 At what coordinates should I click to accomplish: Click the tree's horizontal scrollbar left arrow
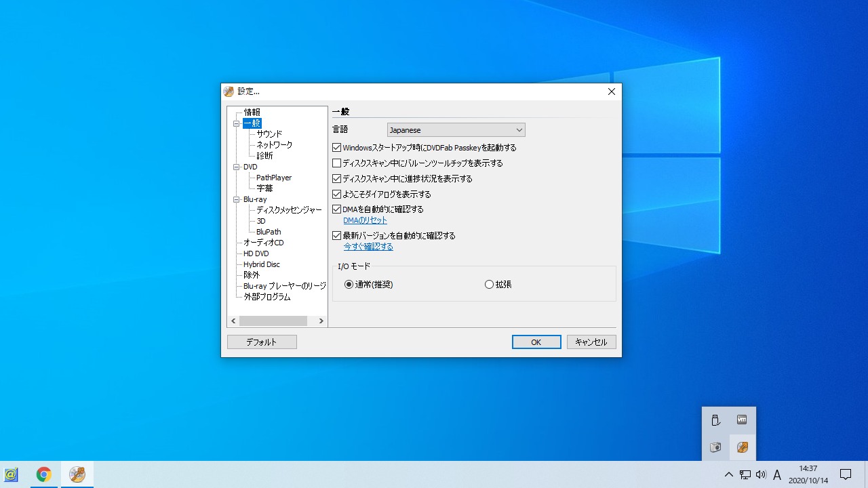[233, 321]
